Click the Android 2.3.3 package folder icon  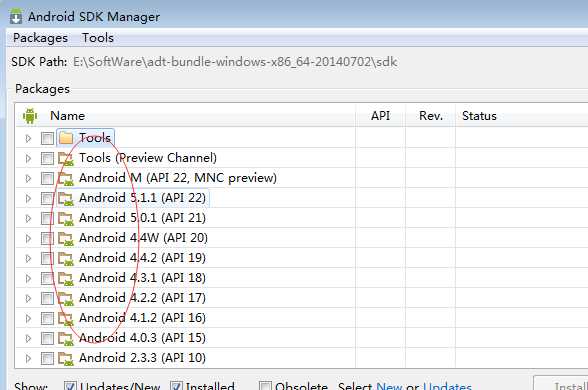pyautogui.click(x=66, y=358)
